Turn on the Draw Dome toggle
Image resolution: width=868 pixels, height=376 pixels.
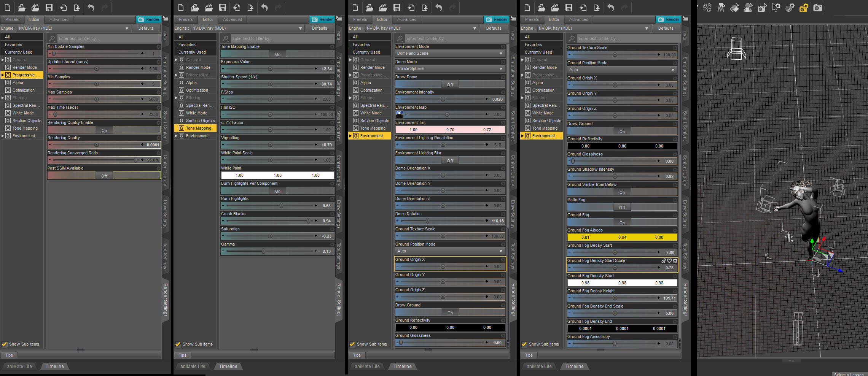click(450, 85)
